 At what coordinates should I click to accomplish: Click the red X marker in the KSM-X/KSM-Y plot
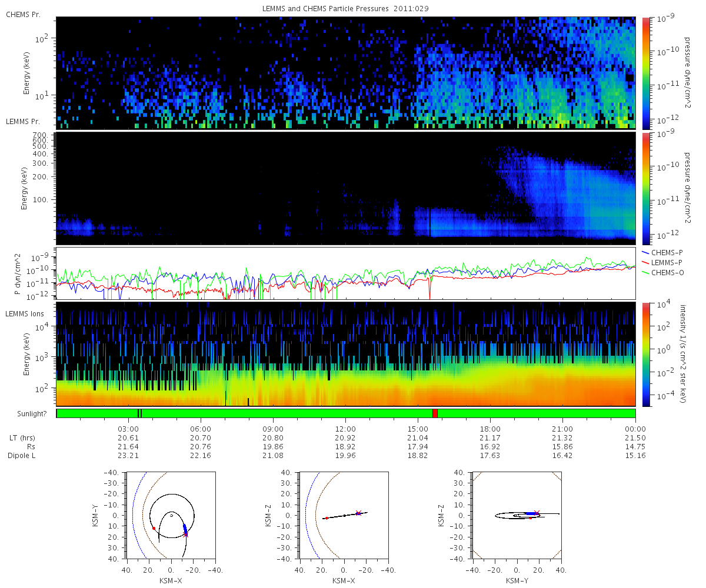pyautogui.click(x=186, y=534)
